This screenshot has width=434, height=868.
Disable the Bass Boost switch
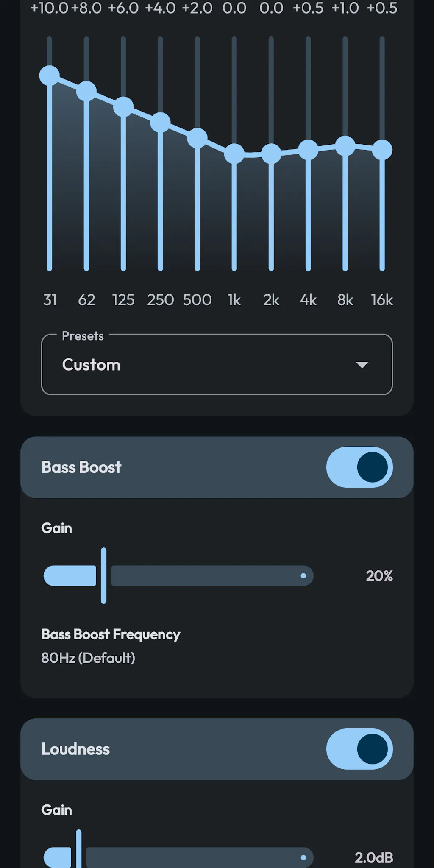point(359,467)
